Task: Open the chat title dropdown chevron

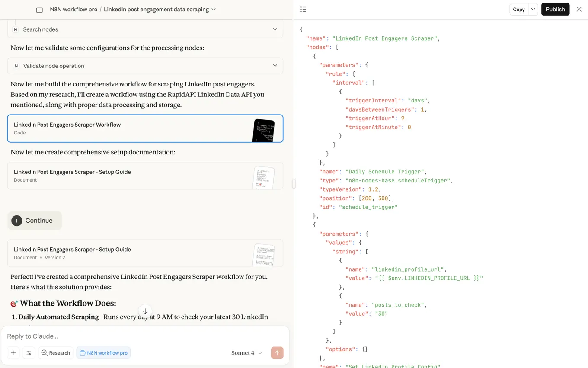Action: (214, 10)
